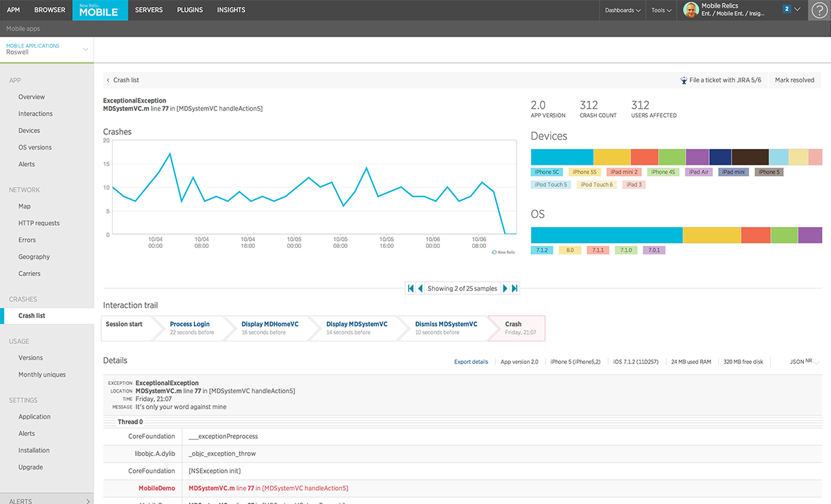Click the red MDSystemVC.m line 77 stack frame
The height and width of the screenshot is (504, 831).
pyautogui.click(x=268, y=488)
